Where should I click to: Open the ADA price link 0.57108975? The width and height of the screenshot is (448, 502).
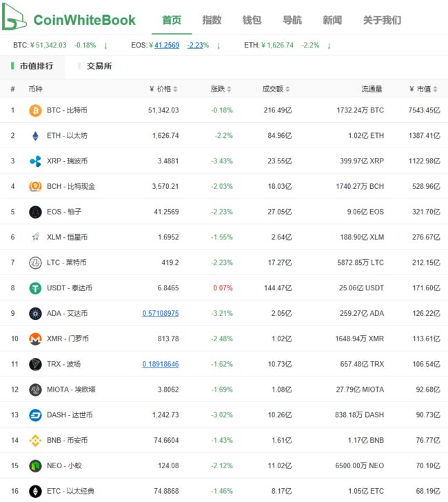pyautogui.click(x=161, y=314)
